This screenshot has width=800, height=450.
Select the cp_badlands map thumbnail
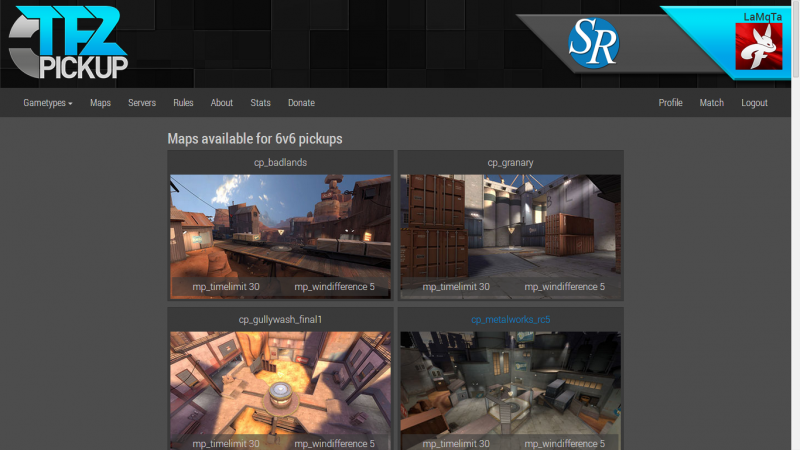[280, 236]
